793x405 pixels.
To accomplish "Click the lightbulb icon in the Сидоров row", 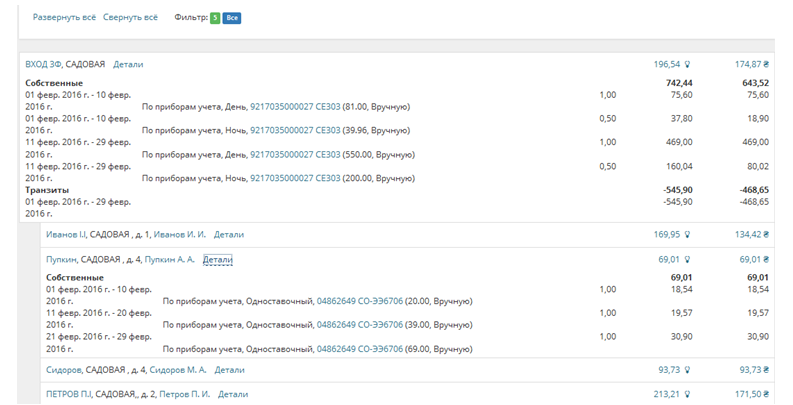I will [x=688, y=369].
